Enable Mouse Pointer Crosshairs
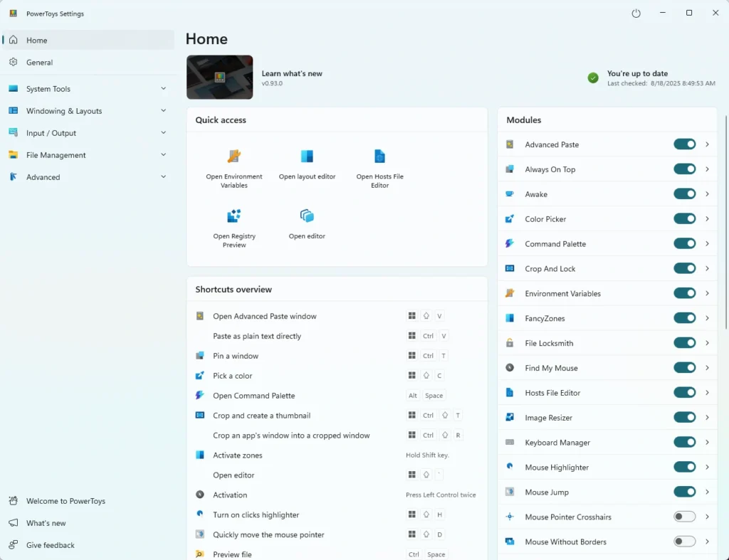 click(x=684, y=517)
